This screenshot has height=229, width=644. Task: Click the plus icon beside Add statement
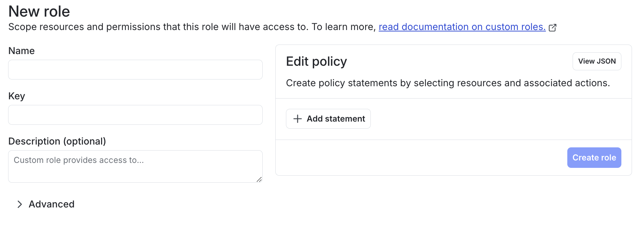[298, 119]
